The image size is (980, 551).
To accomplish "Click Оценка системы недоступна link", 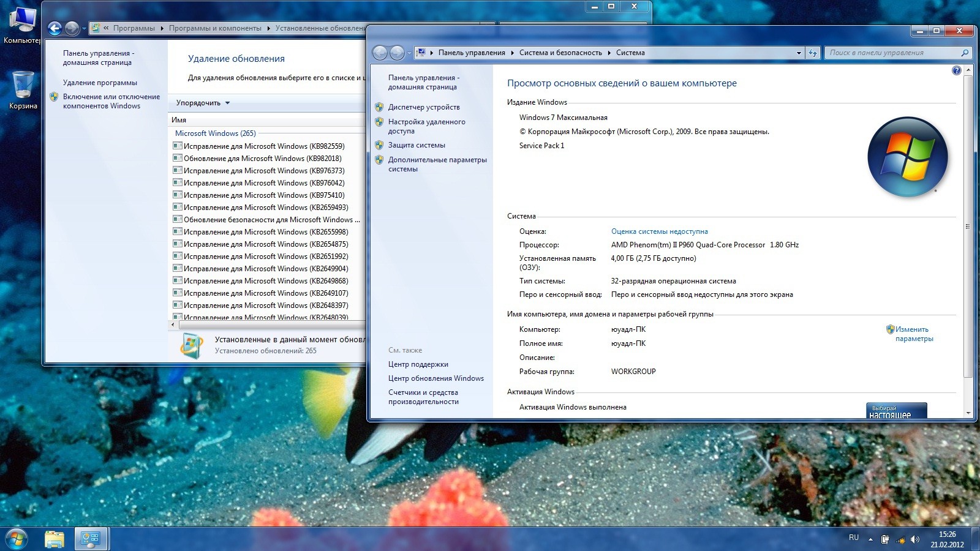I will coord(660,231).
